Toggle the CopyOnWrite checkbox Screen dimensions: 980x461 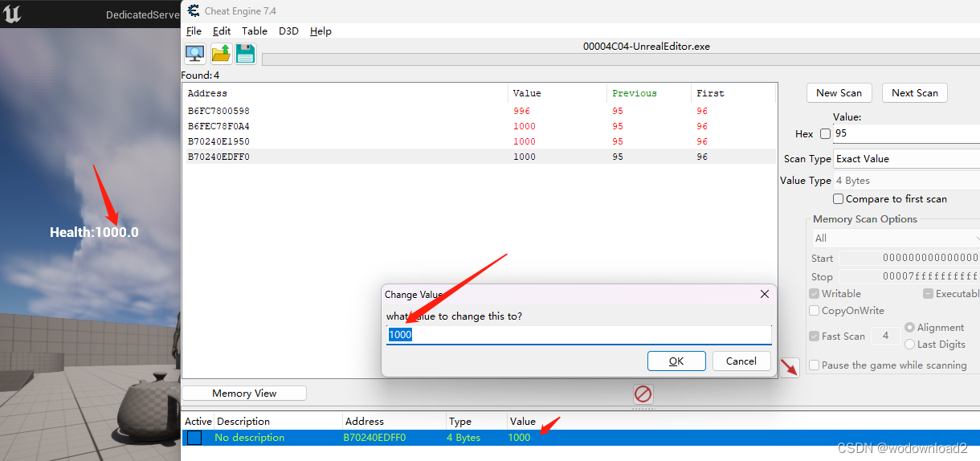(x=815, y=311)
